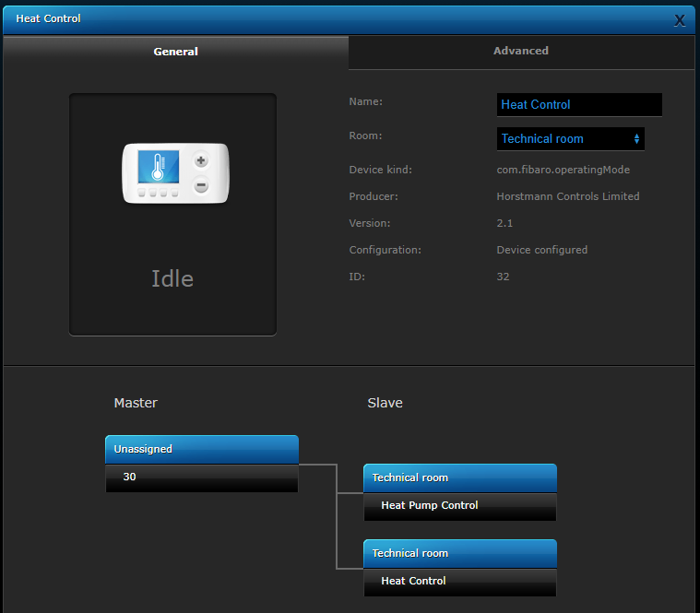Click the Producer: label
The width and height of the screenshot is (700, 613).
coord(374,196)
